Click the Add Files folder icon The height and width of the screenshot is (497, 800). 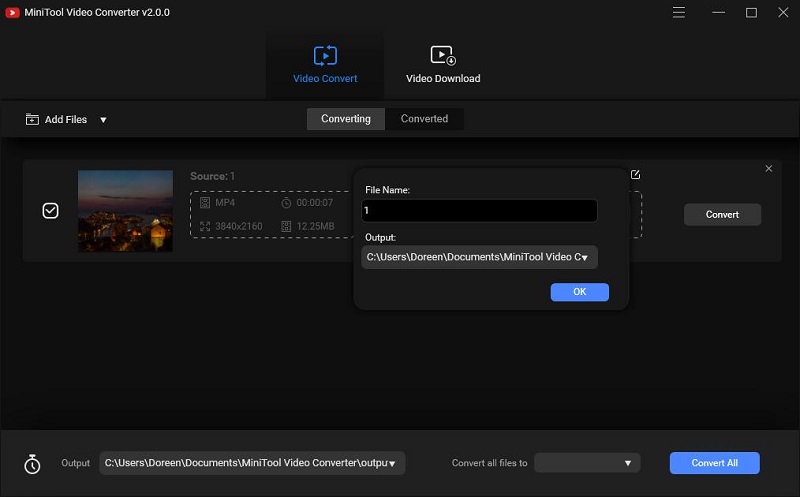click(32, 119)
